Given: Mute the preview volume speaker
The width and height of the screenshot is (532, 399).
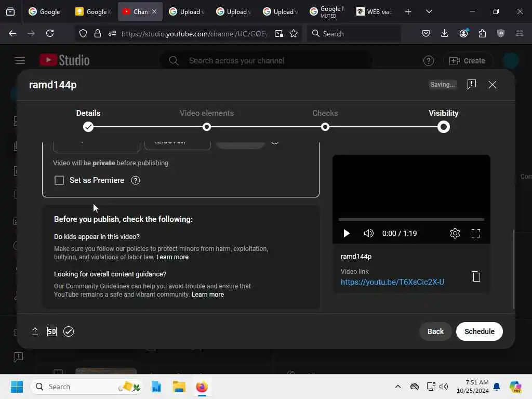Looking at the screenshot, I should click(368, 233).
